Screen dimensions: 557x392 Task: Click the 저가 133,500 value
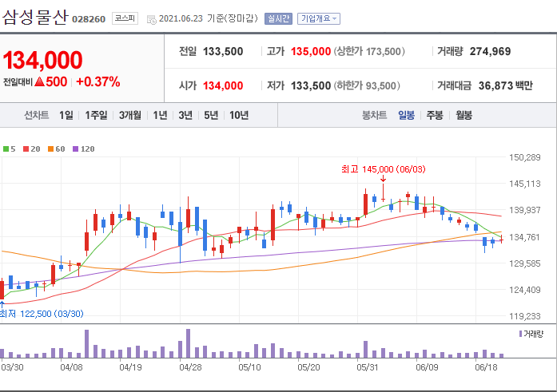click(x=311, y=85)
